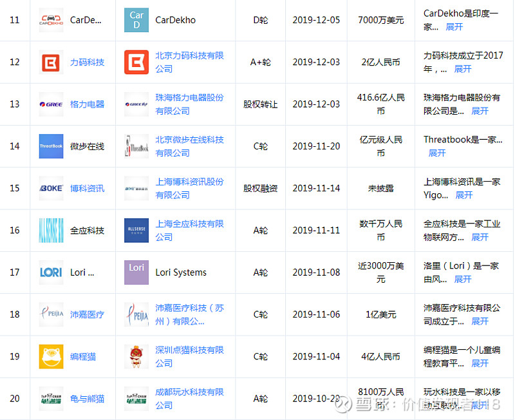Click the 北京微步在线 company logo
Image resolution: width=515 pixels, height=420 pixels.
(x=136, y=146)
